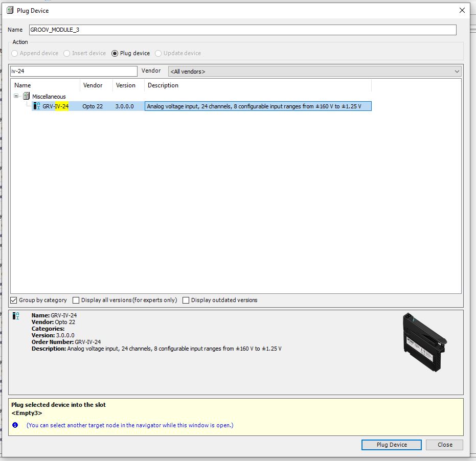Sort by the Version column header
Screen dimensions: 476x461
coord(128,85)
